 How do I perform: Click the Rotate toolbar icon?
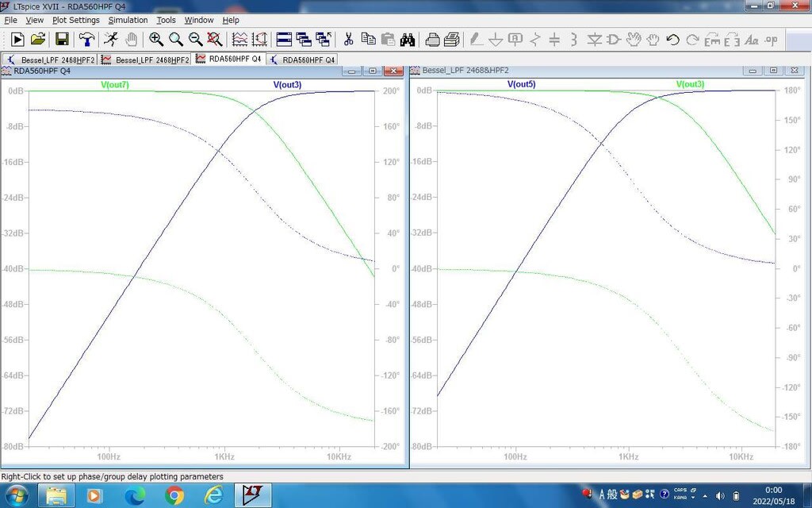coord(712,40)
